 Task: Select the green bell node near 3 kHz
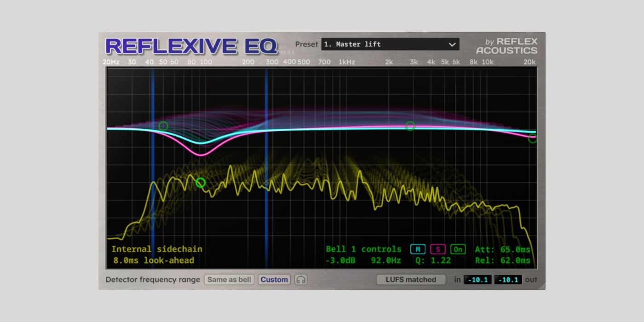pyautogui.click(x=410, y=126)
